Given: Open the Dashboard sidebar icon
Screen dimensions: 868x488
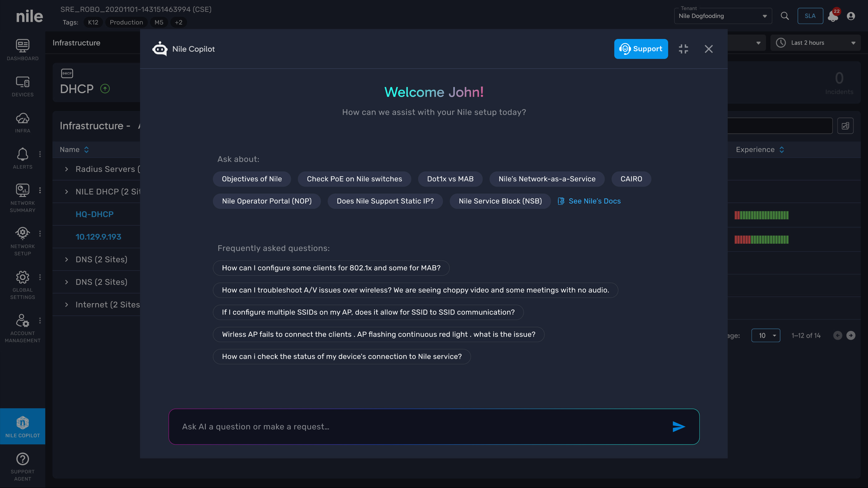Looking at the screenshot, I should tap(22, 50).
